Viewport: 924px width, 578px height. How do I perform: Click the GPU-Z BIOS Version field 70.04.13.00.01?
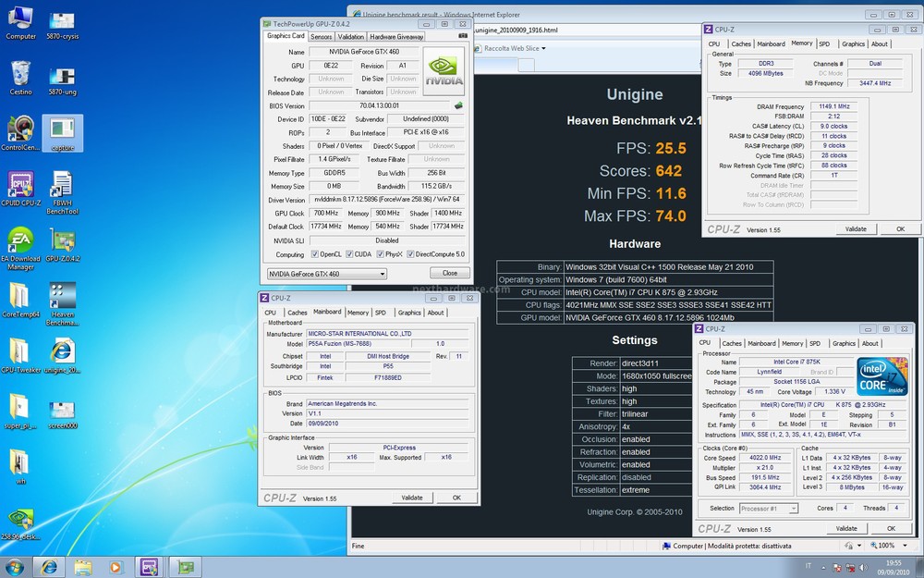coord(379,106)
